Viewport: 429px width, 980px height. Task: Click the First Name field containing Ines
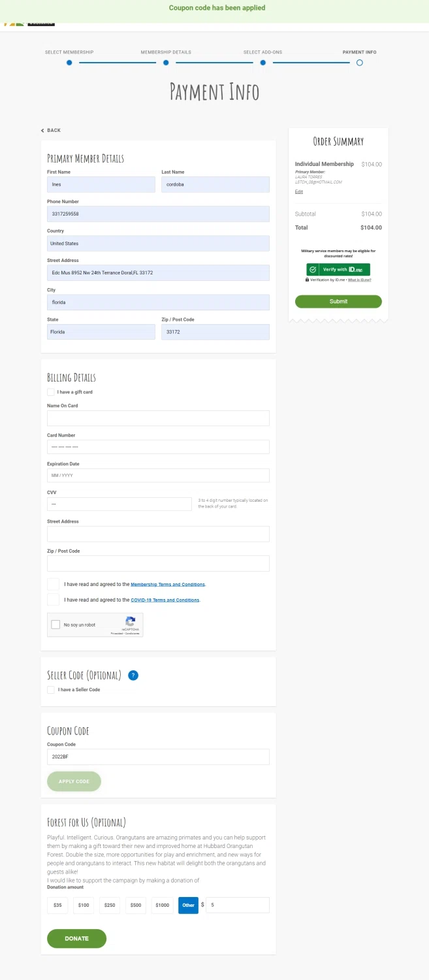(x=101, y=184)
